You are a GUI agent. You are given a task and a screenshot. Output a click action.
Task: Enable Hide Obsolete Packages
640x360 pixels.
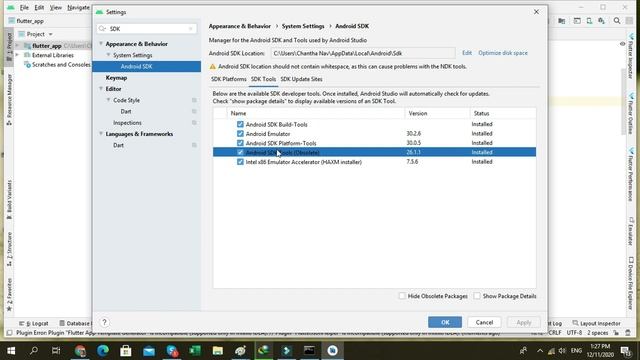[402, 296]
